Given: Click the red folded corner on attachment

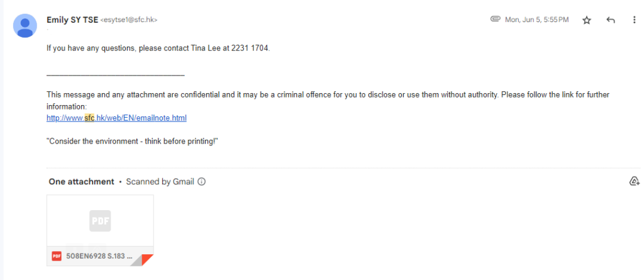Looking at the screenshot, I should tap(147, 259).
